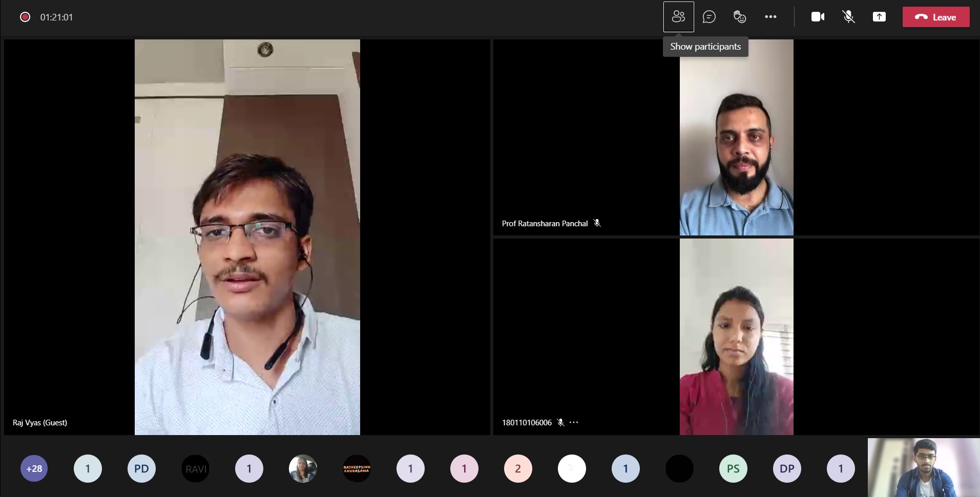Screen dimensions: 980x497
Task: Click the PS participant avatar
Action: point(733,468)
